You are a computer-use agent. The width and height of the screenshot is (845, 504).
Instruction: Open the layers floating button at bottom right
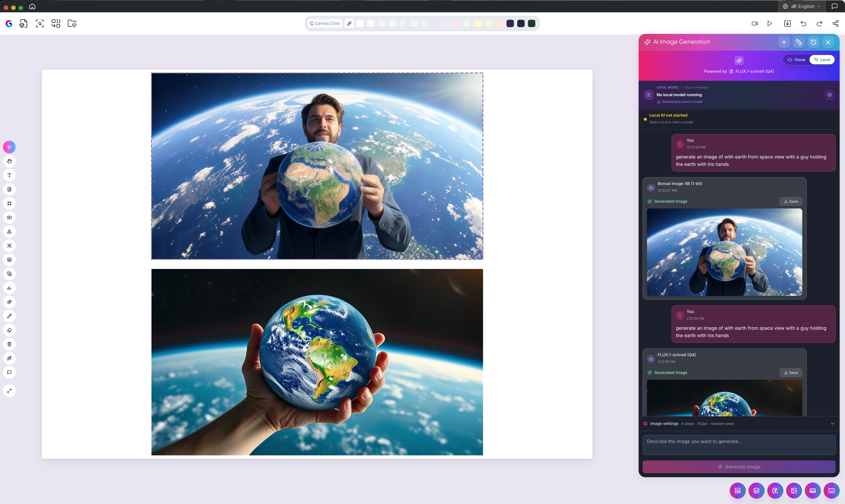(756, 491)
